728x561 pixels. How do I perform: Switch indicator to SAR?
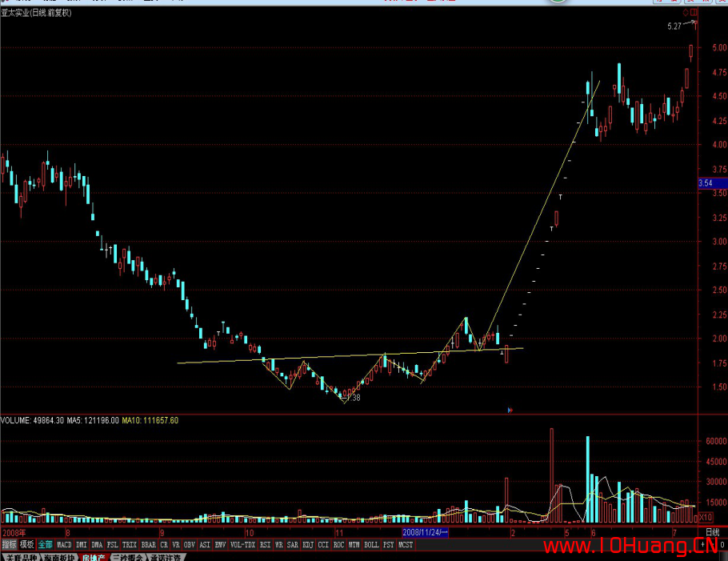click(293, 544)
